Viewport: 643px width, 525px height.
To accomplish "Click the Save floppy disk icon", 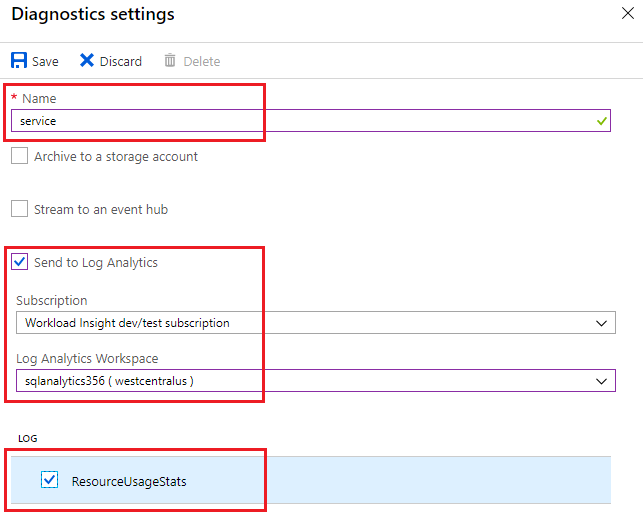I will click(19, 61).
